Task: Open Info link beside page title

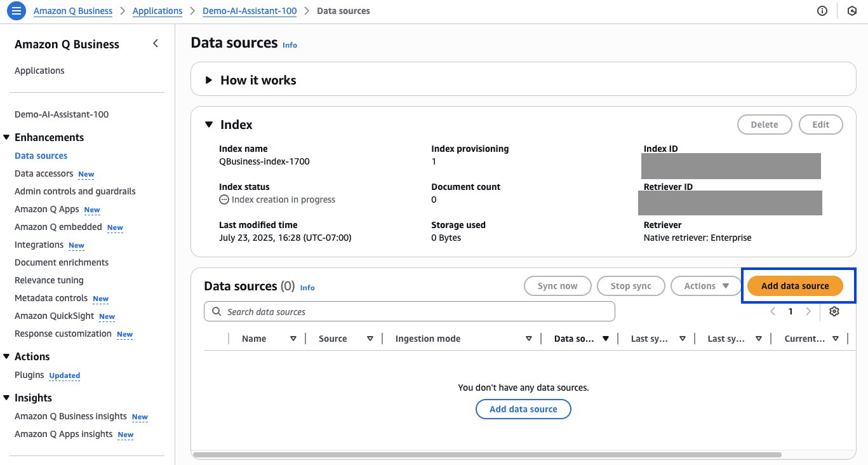Action: (290, 45)
